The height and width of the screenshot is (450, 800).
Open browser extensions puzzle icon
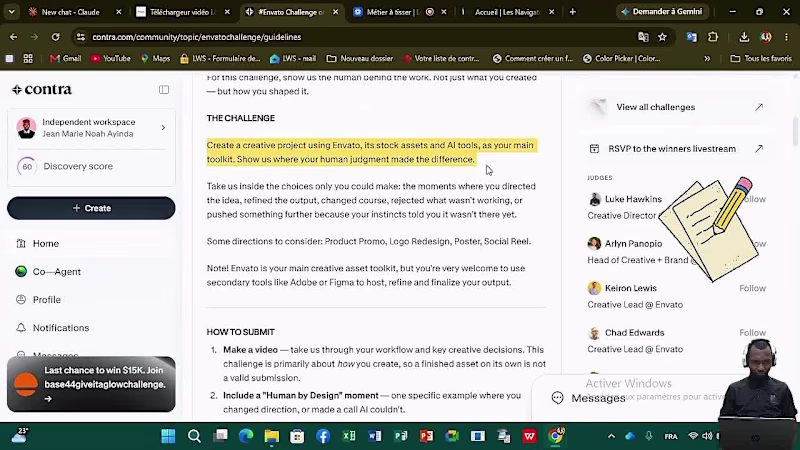click(713, 37)
